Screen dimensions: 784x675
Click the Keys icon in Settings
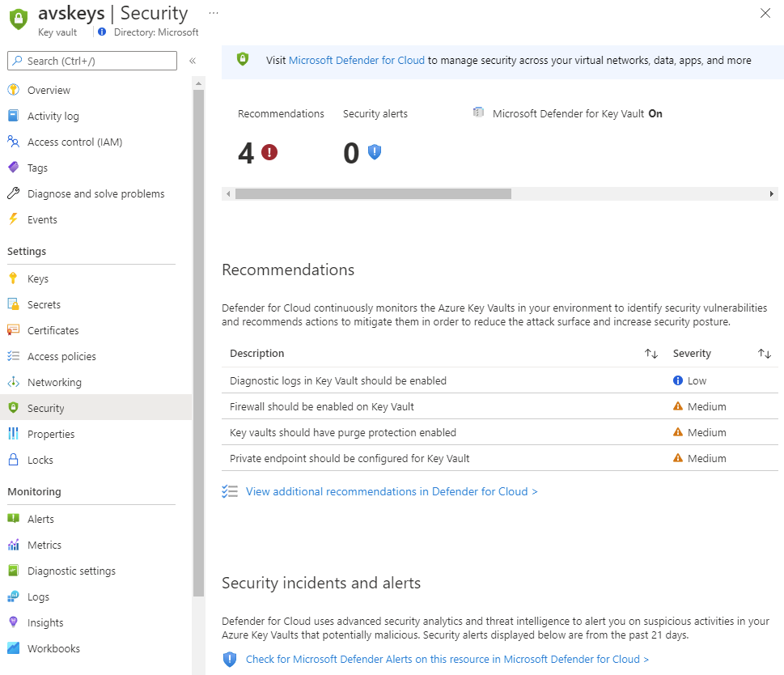[13, 278]
